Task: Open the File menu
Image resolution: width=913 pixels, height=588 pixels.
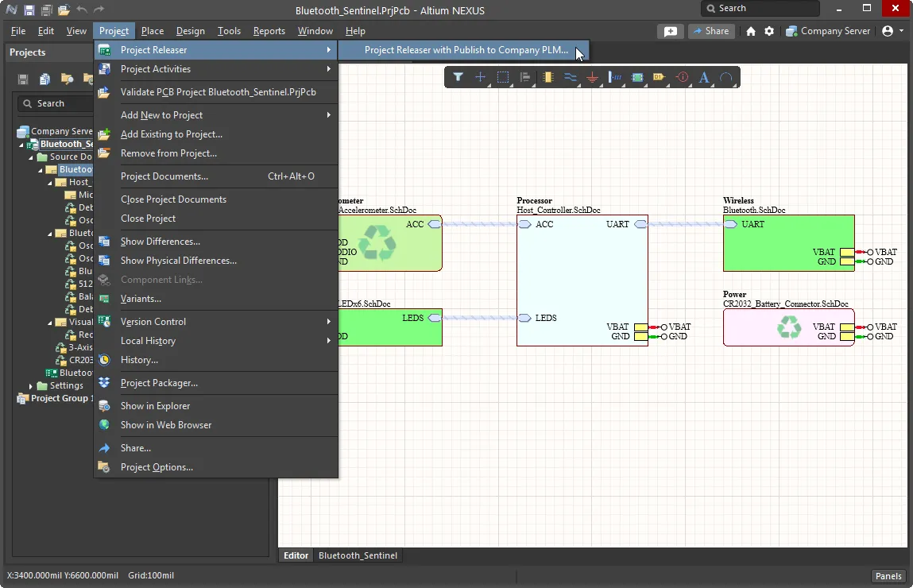Action: tap(18, 31)
